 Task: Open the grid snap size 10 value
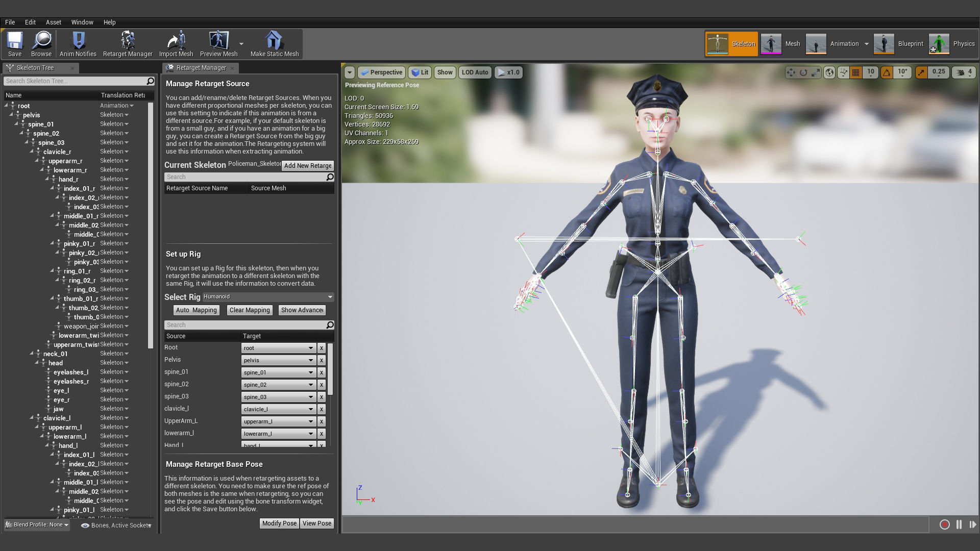click(x=870, y=72)
